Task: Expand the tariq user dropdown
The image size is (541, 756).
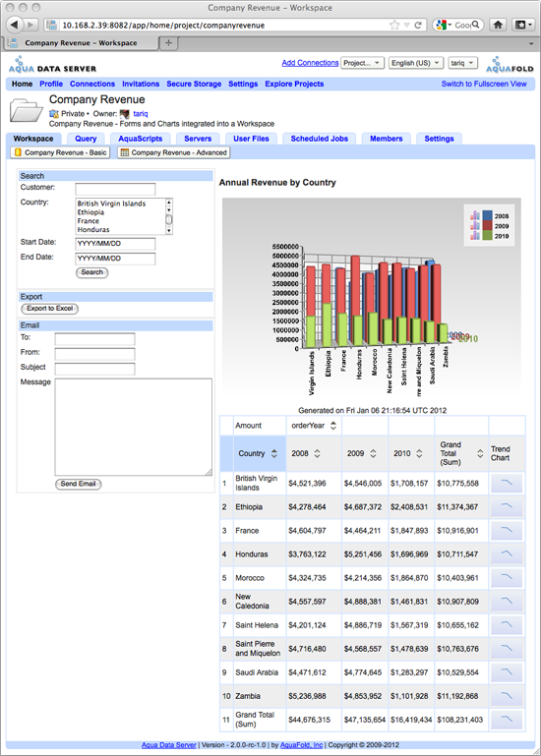Action: [463, 63]
